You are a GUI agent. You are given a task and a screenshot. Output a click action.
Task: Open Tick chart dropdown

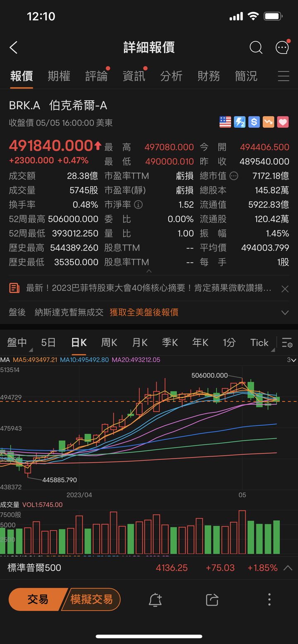[x=262, y=343]
